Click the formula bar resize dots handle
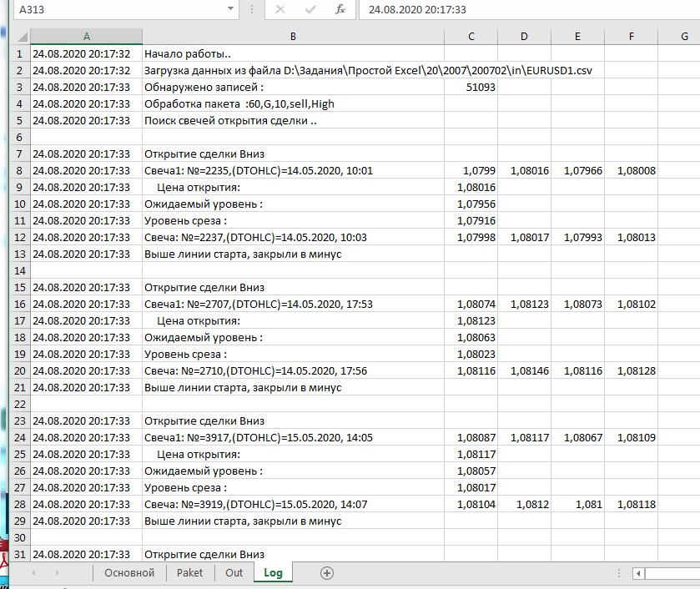Screen dimensions: 700x589 [x=252, y=9]
